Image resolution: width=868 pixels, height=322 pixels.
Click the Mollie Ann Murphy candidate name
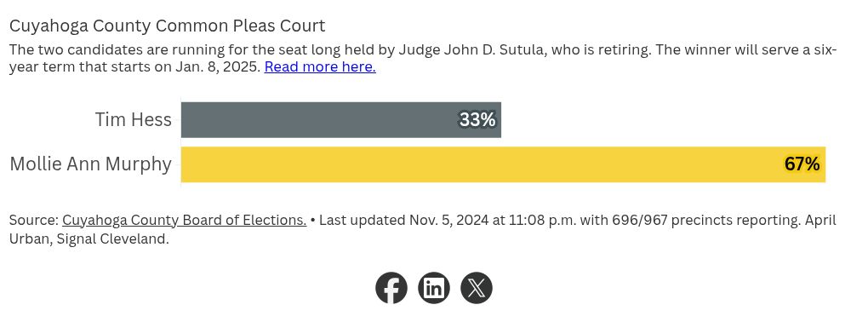pyautogui.click(x=91, y=164)
